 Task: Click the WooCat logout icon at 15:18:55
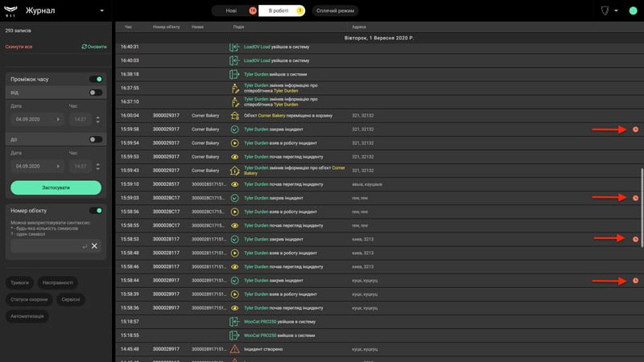(234, 335)
